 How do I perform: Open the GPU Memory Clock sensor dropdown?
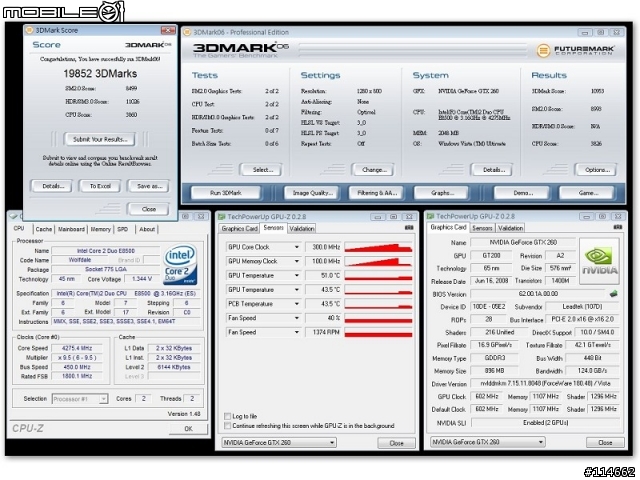[297, 261]
